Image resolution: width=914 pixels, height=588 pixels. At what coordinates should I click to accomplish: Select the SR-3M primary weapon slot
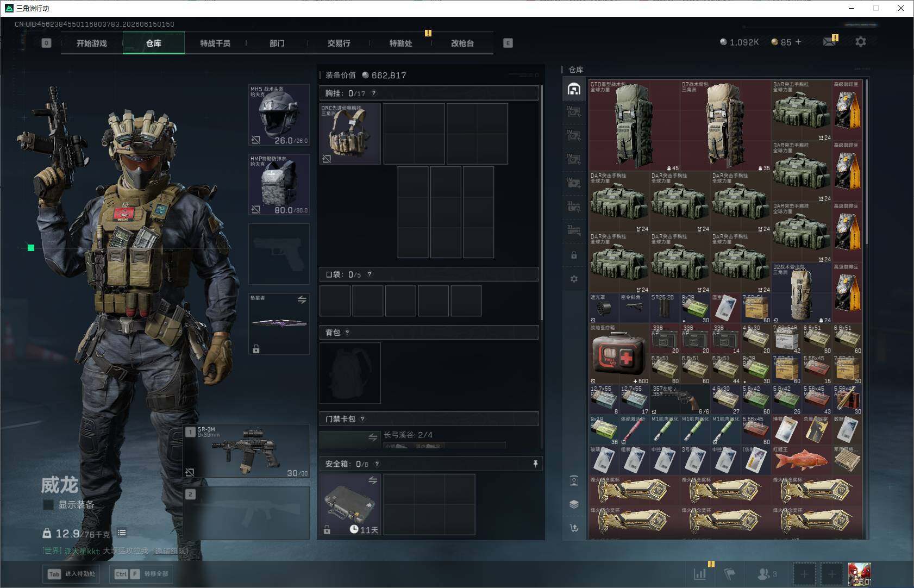click(247, 452)
